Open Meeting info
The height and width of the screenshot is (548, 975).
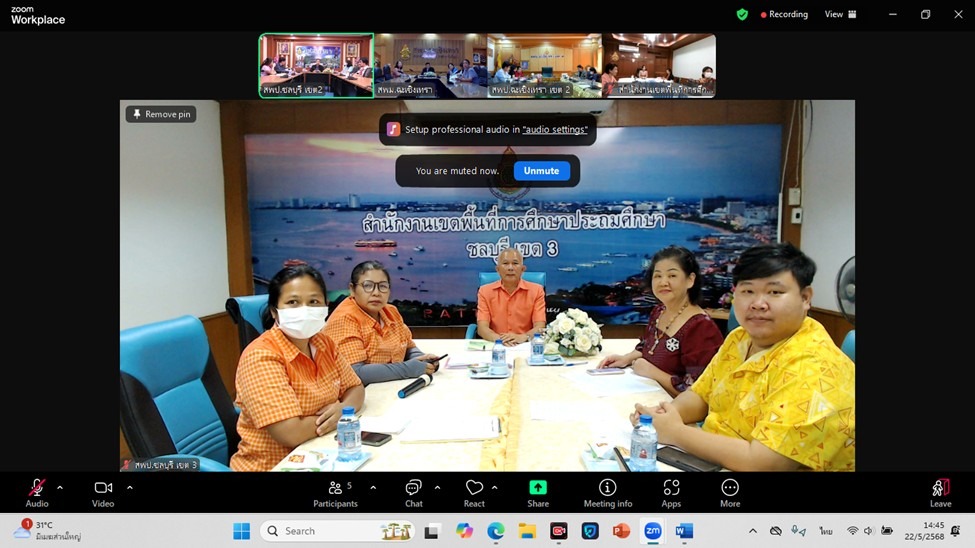(608, 493)
